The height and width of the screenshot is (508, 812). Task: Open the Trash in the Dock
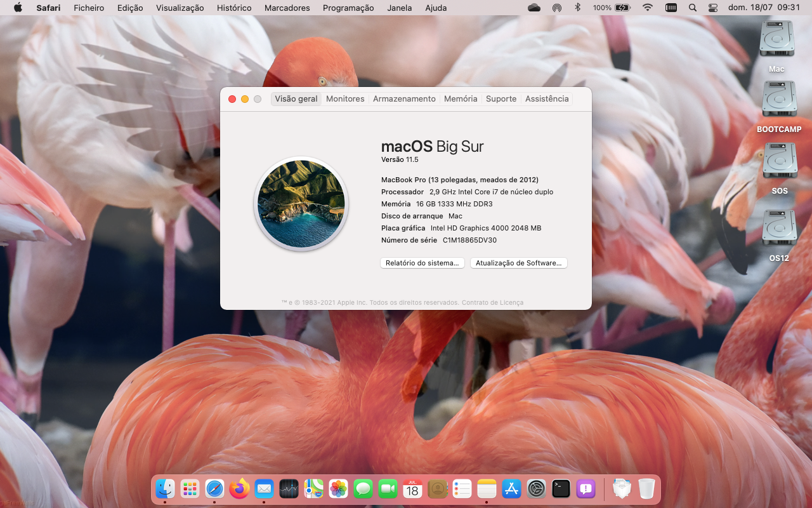[x=646, y=488]
